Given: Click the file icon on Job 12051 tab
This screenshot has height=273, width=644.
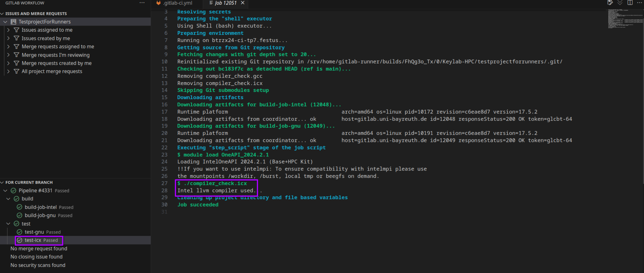Looking at the screenshot, I should [x=211, y=3].
